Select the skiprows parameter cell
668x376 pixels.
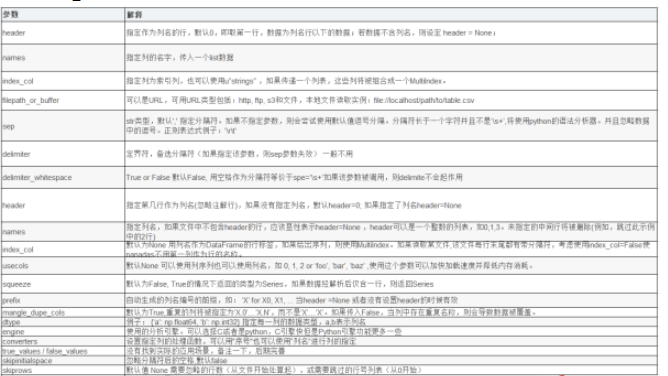(63, 370)
